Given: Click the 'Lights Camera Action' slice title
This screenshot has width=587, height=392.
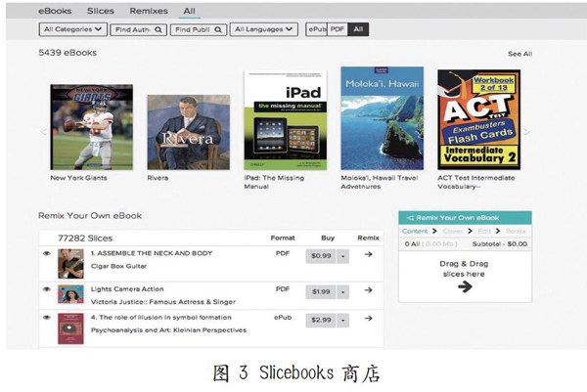Looking at the screenshot, I should [x=127, y=289].
